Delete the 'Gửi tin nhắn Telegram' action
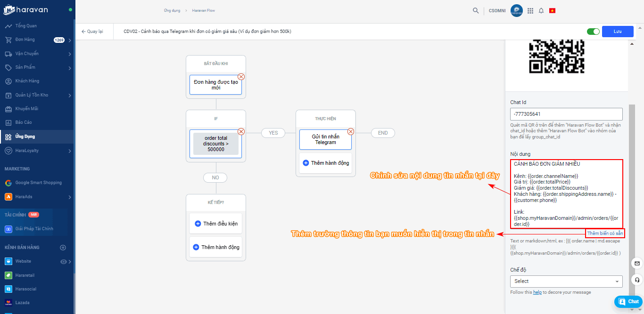 point(351,132)
